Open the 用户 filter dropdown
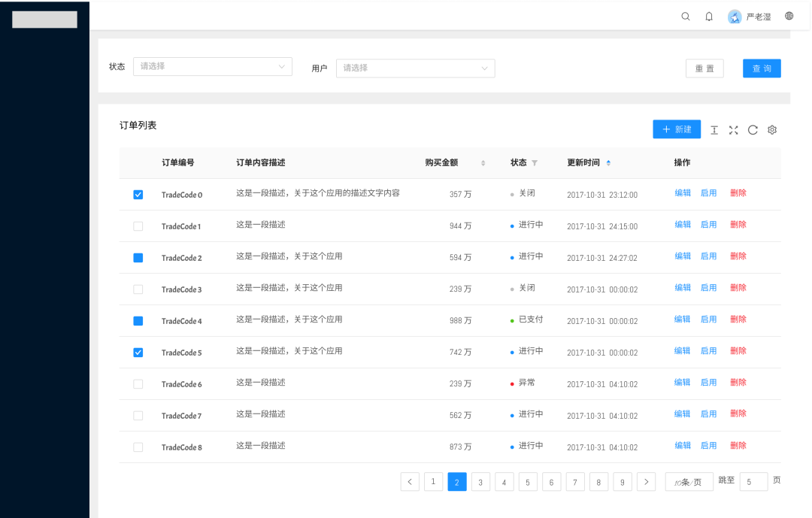The image size is (812, 518). click(x=415, y=68)
